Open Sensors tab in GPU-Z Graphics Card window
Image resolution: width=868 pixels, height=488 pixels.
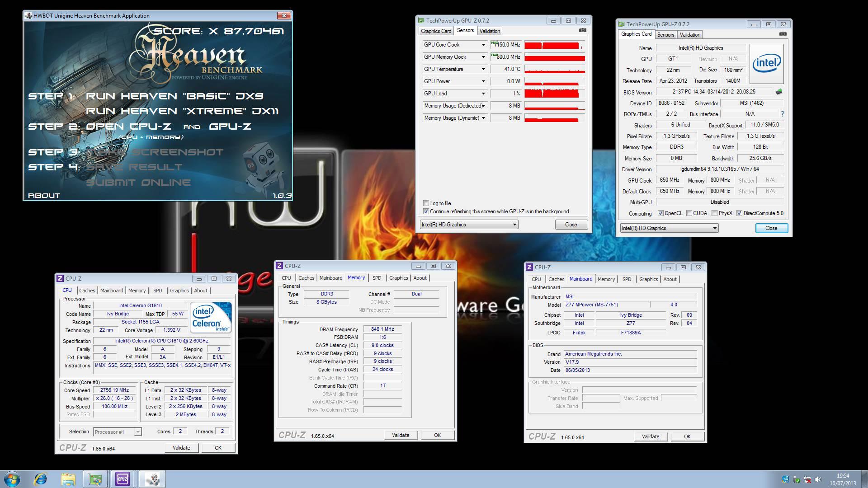pos(665,35)
